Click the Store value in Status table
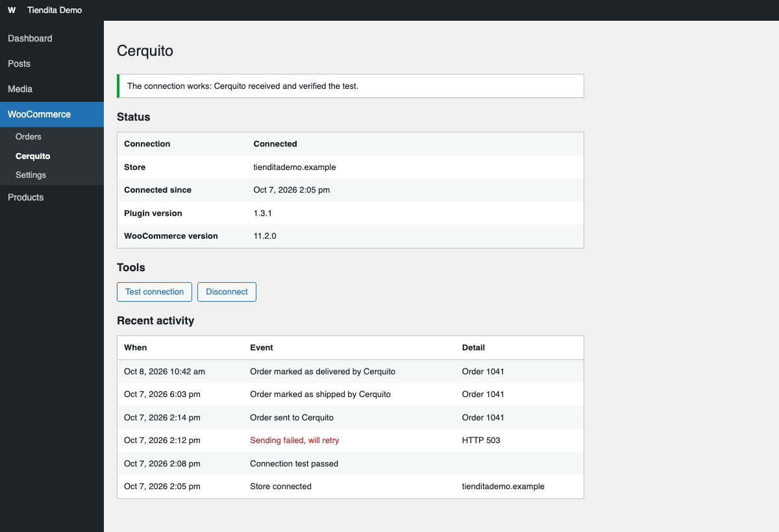 (x=295, y=167)
